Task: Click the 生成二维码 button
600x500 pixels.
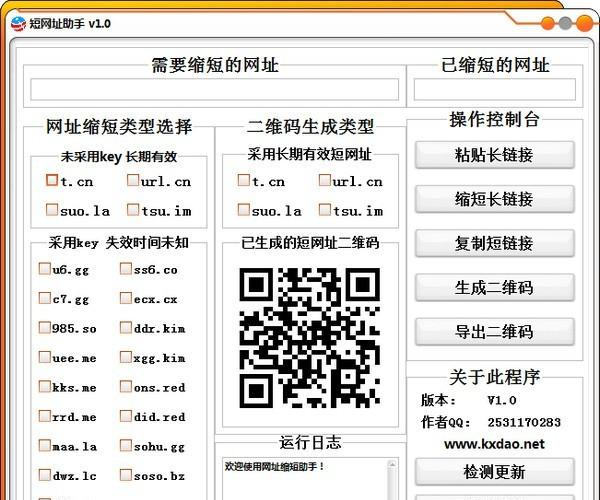Action: tap(494, 287)
